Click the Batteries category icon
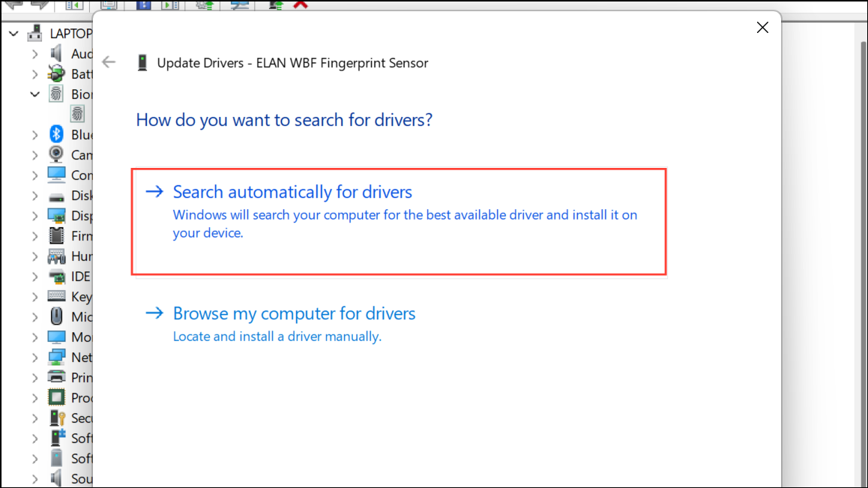Screen dimensions: 868x488 (56, 73)
